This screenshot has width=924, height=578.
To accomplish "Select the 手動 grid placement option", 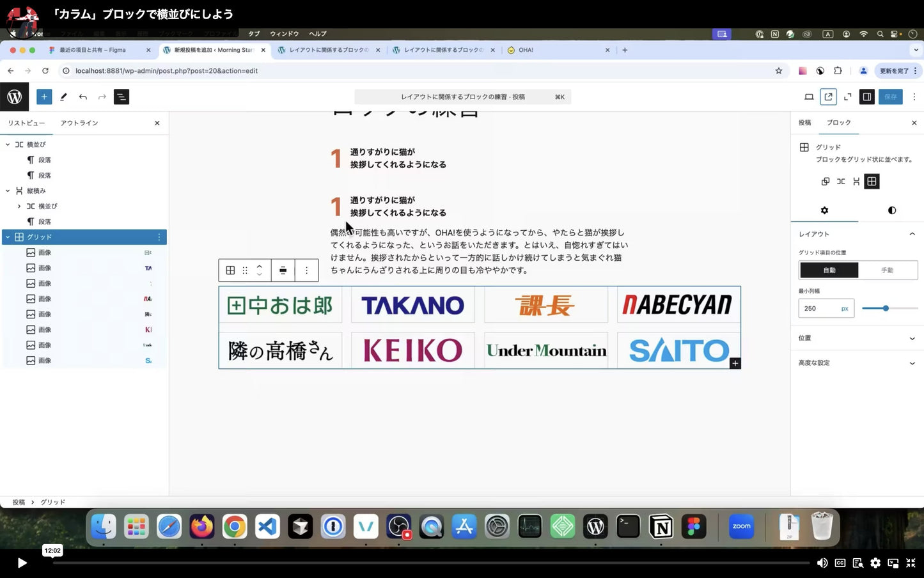I will [888, 270].
